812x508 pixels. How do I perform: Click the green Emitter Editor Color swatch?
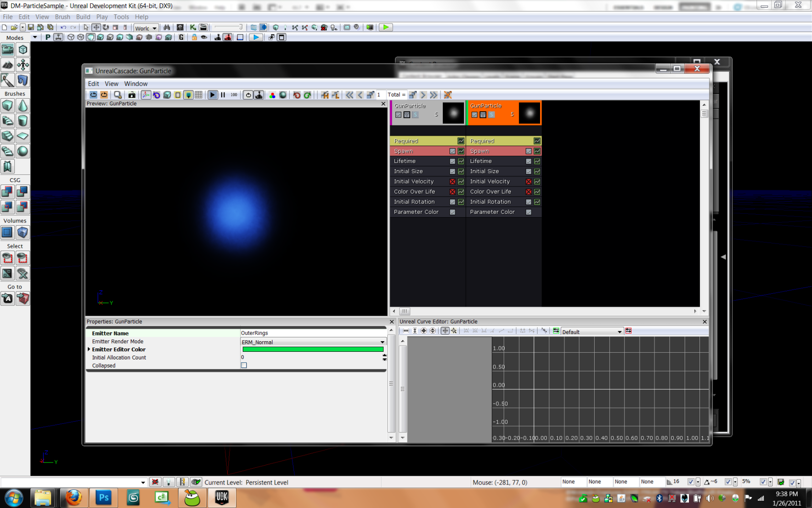click(x=313, y=349)
